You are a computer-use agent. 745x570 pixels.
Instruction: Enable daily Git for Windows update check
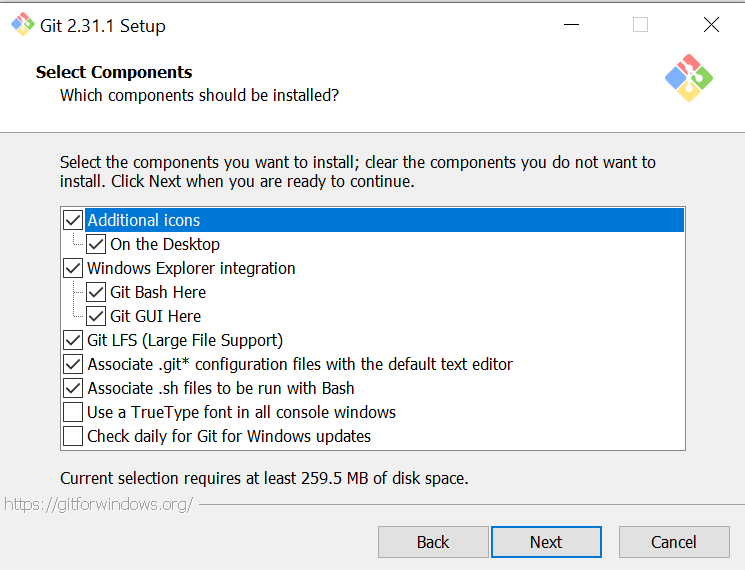[73, 436]
